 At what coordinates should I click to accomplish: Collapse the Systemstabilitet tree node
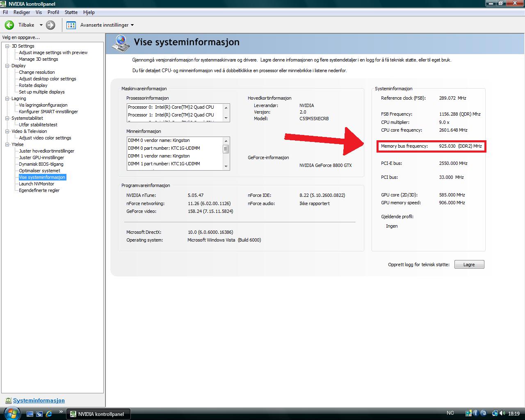coord(7,118)
